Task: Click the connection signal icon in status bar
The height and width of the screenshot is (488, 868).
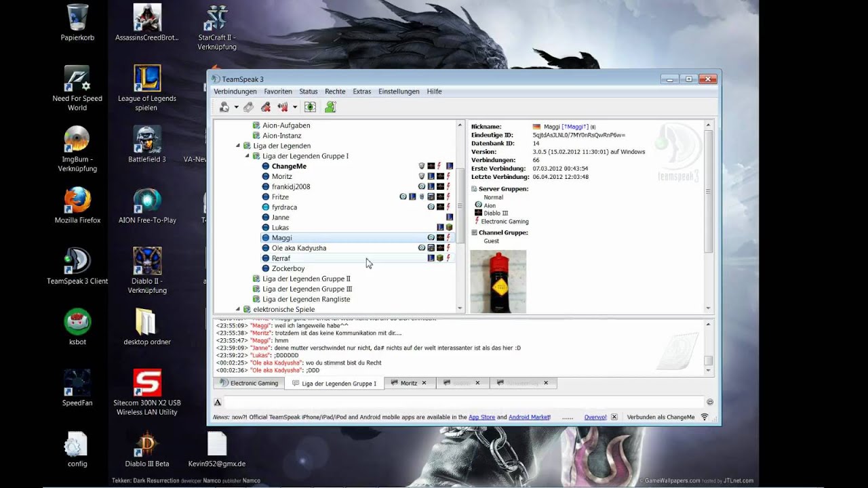Action: coord(705,418)
